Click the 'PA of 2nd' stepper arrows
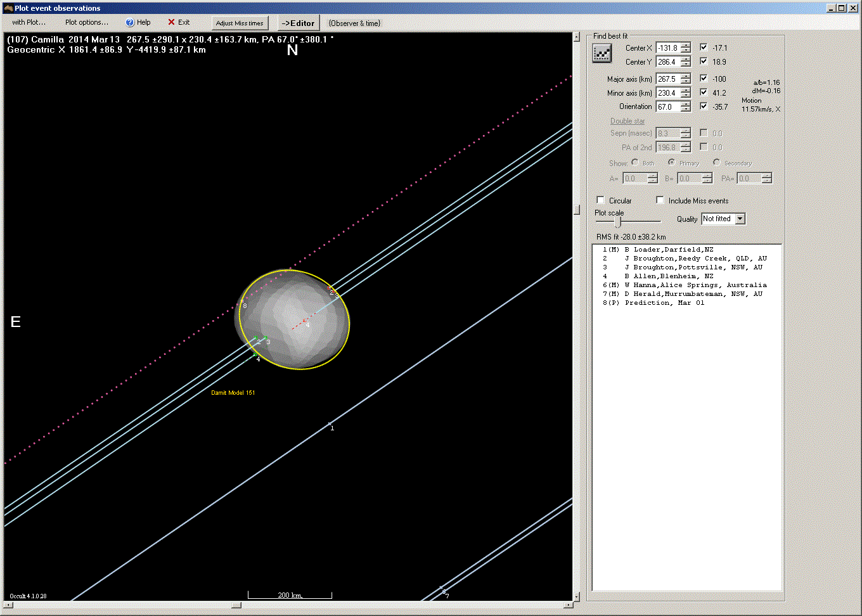The height and width of the screenshot is (616, 862). [x=686, y=148]
